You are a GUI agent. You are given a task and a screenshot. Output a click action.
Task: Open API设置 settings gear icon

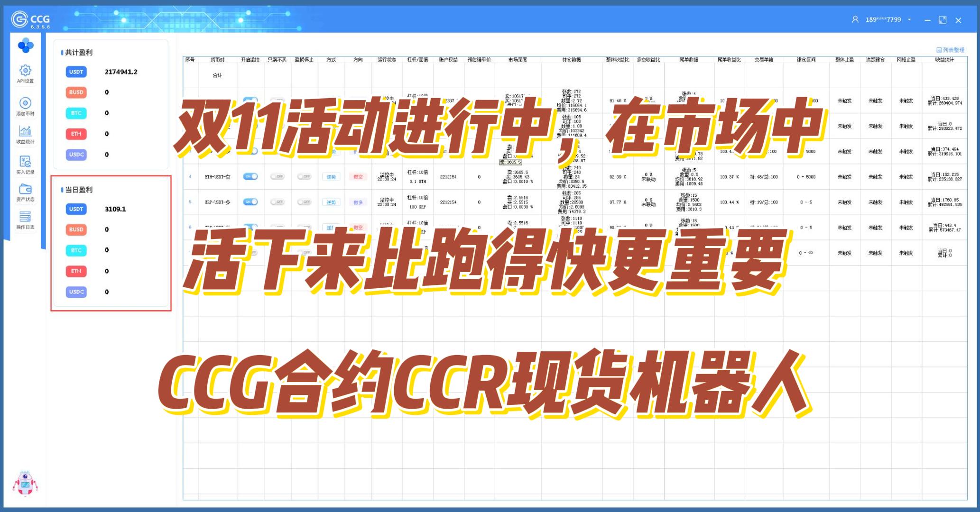[25, 71]
